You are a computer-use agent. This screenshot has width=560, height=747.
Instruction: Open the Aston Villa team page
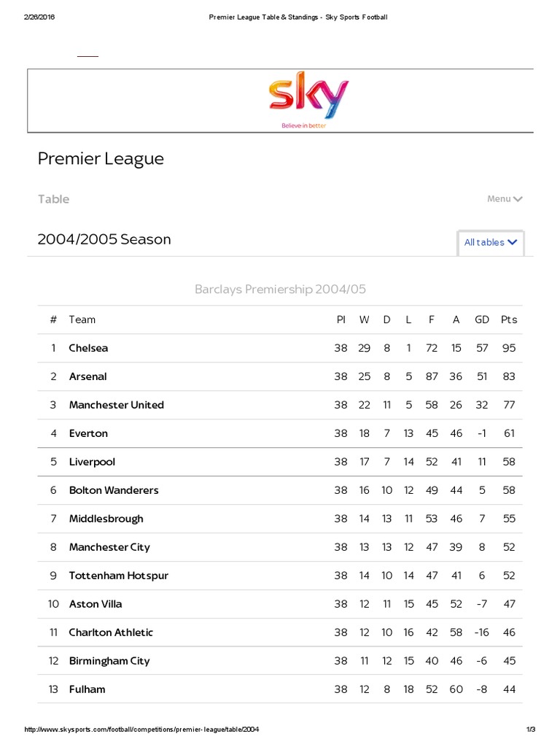pos(96,604)
